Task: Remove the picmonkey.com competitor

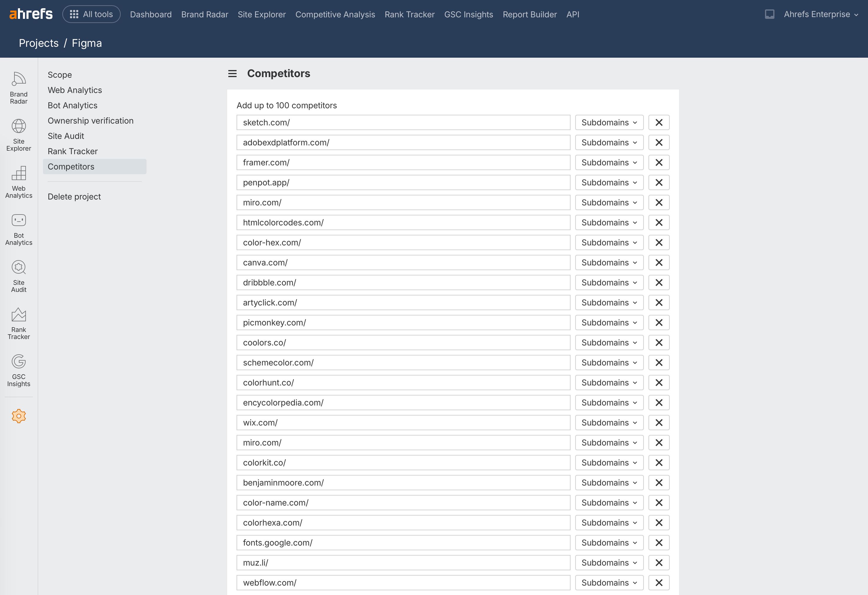Action: [x=659, y=323]
